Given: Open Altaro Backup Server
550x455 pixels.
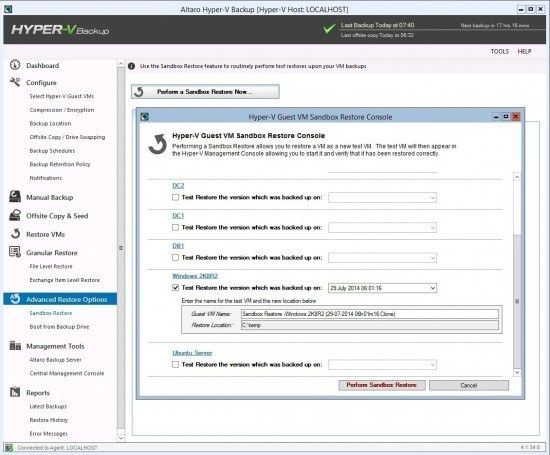Looking at the screenshot, I should 55,360.
